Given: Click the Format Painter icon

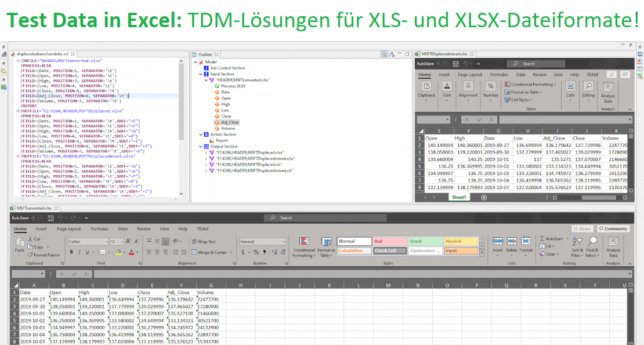Looking at the screenshot, I should [x=30, y=255].
